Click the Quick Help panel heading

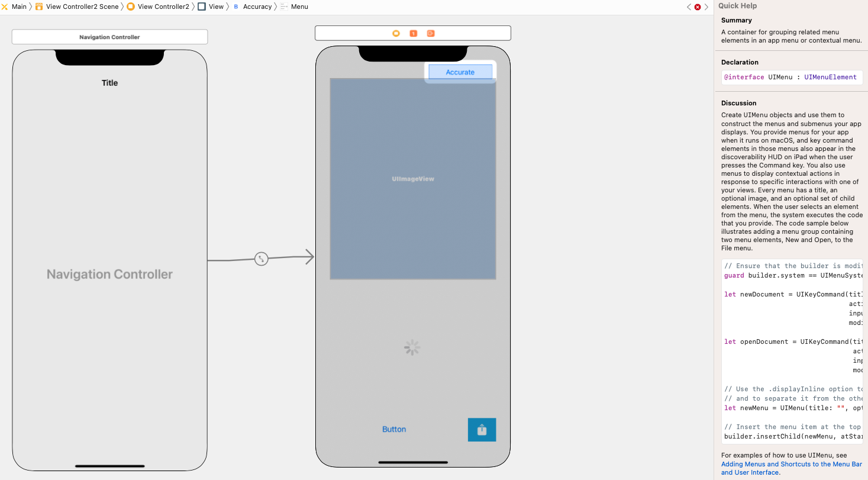click(738, 6)
